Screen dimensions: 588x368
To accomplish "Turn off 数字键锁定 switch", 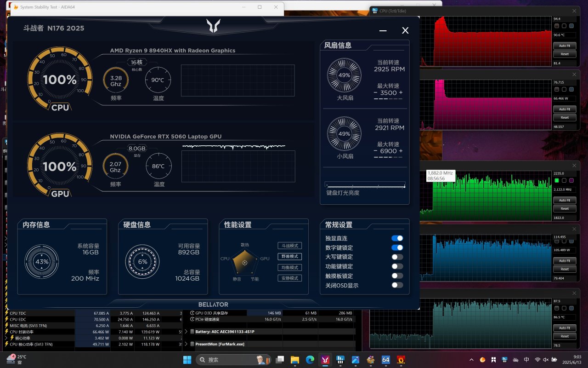I will (397, 247).
